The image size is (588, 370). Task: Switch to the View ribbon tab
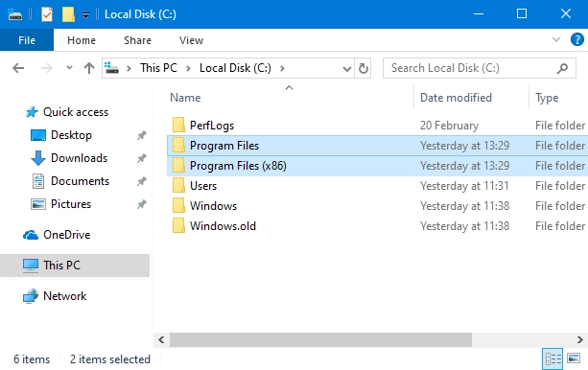(x=191, y=40)
